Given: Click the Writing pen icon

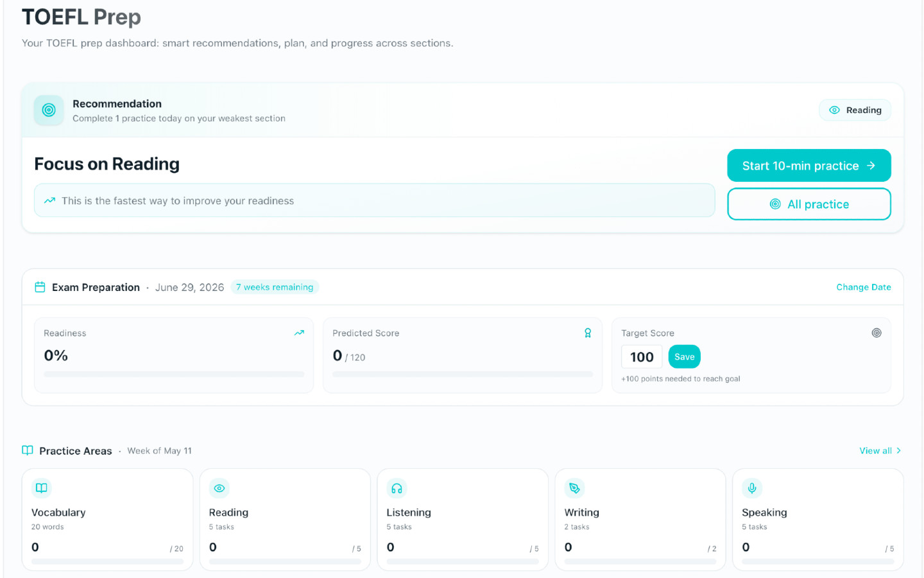Looking at the screenshot, I should [x=574, y=488].
